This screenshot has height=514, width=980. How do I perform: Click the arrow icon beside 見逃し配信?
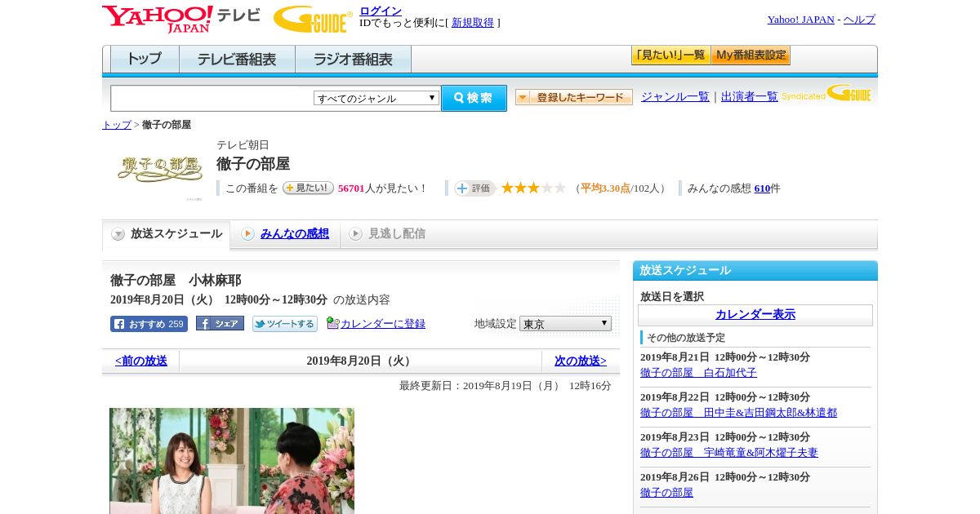pos(355,234)
